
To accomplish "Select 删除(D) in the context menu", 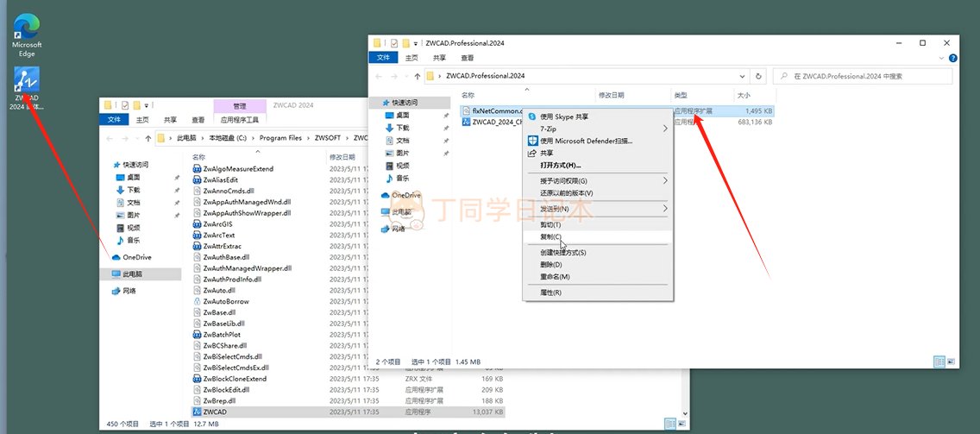I will 550,265.
